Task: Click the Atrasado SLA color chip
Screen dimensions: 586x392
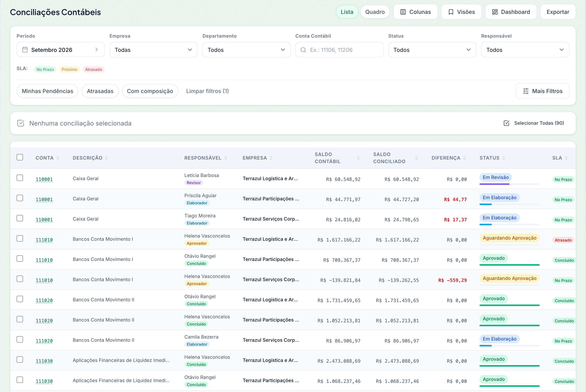Action: [93, 69]
